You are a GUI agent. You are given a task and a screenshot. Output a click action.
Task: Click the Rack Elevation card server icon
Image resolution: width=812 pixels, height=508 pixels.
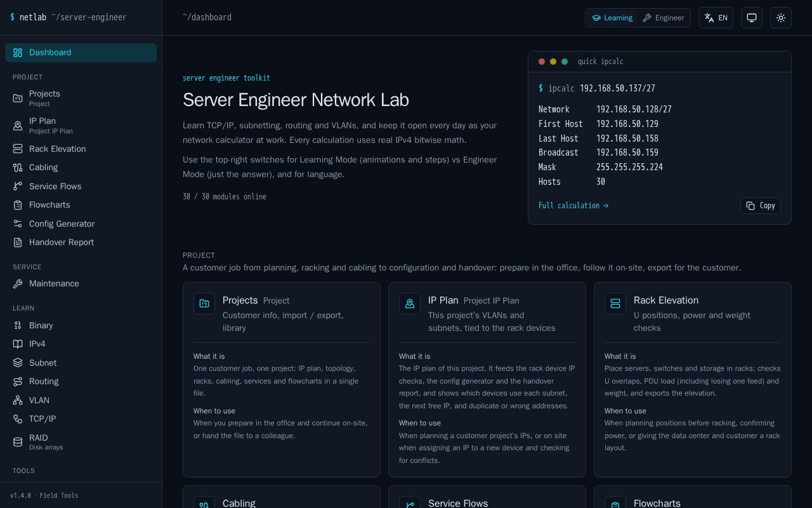point(615,304)
